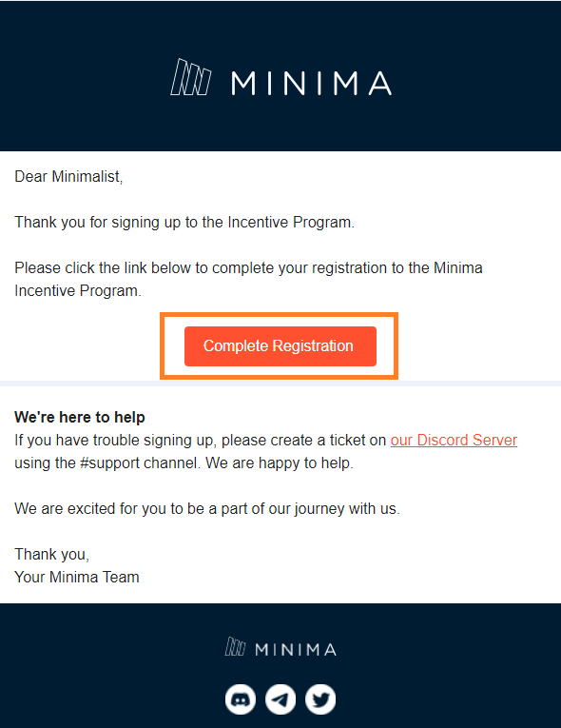Open the Twitter bird icon

click(320, 699)
